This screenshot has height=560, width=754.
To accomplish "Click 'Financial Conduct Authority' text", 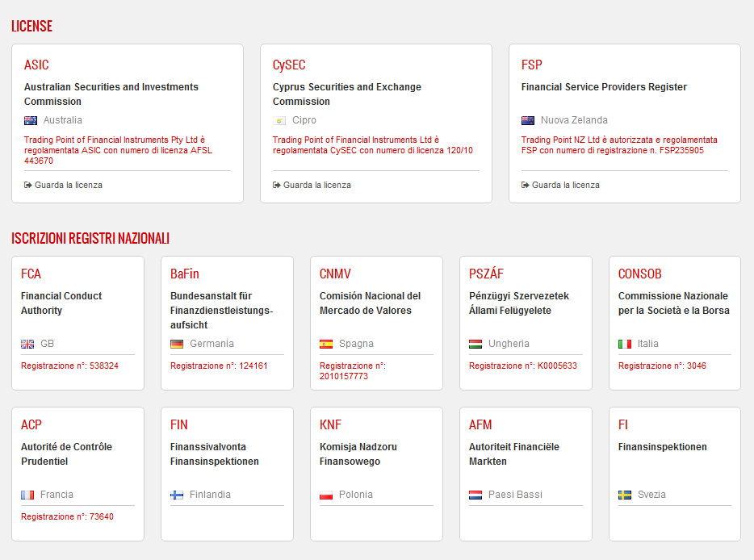I will click(x=61, y=303).
